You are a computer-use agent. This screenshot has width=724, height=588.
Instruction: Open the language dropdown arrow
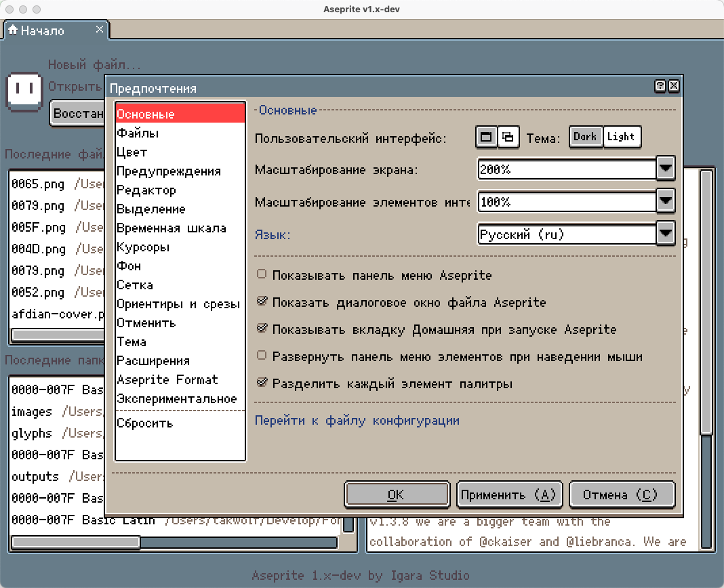(665, 234)
